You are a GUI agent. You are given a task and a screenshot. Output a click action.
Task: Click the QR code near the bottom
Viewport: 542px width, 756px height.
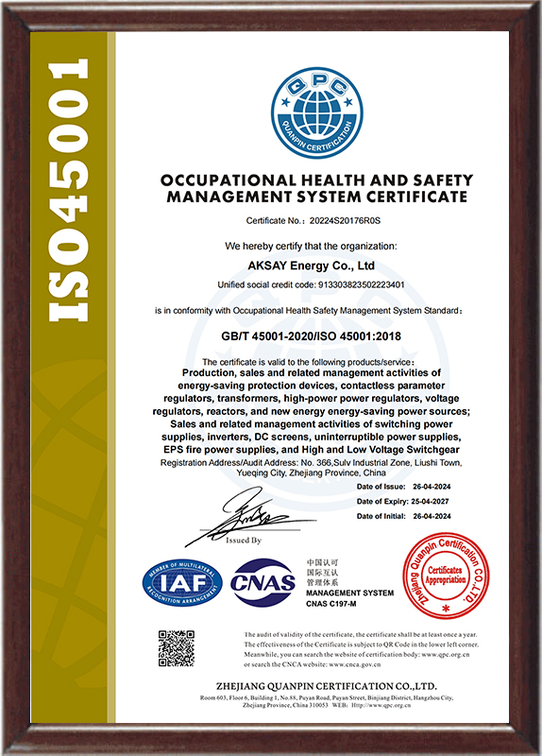(x=177, y=648)
